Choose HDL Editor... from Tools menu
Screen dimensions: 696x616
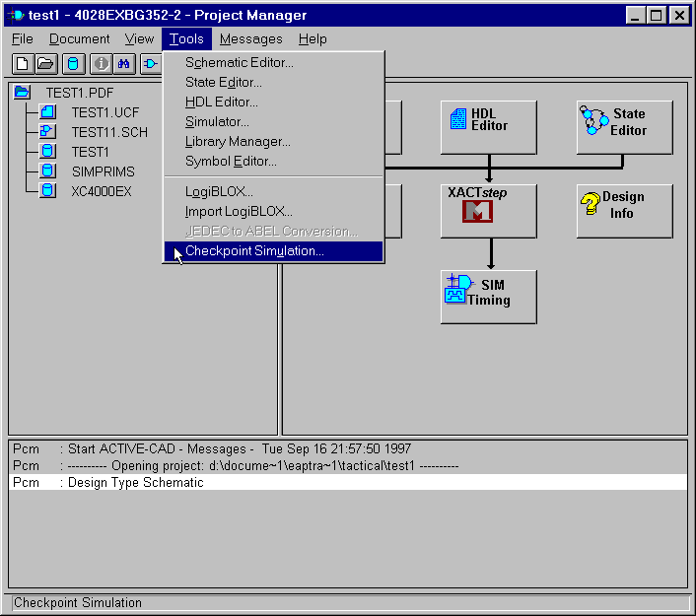[x=273, y=102]
